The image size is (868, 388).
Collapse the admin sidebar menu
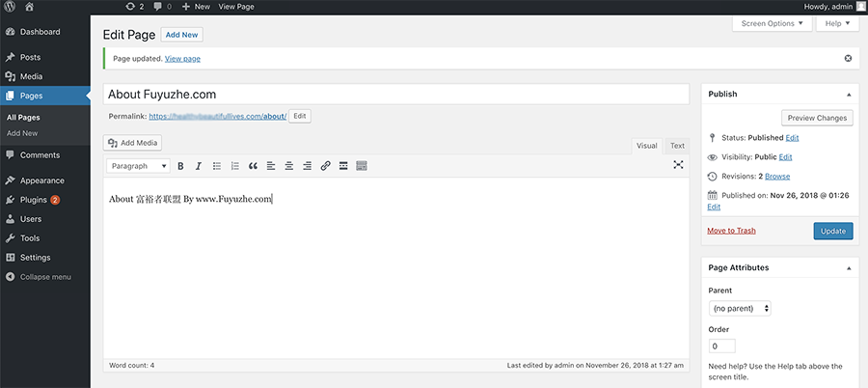pos(44,277)
